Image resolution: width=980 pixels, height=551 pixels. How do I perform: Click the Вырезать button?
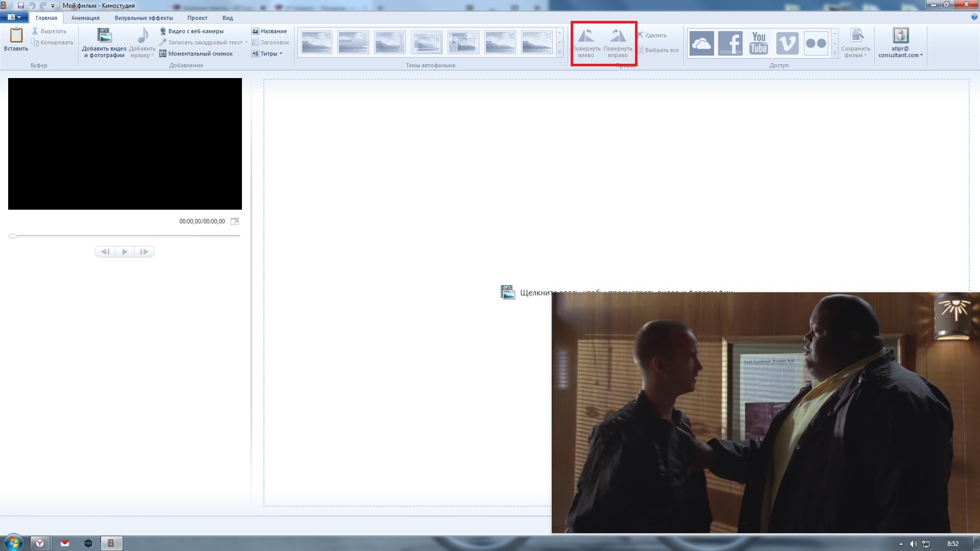coord(49,31)
